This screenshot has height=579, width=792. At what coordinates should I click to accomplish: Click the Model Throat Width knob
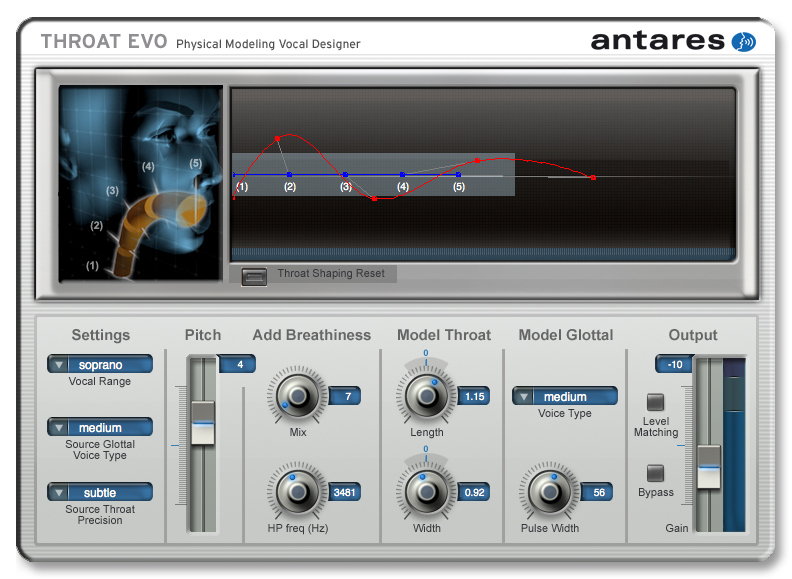pyautogui.click(x=427, y=491)
